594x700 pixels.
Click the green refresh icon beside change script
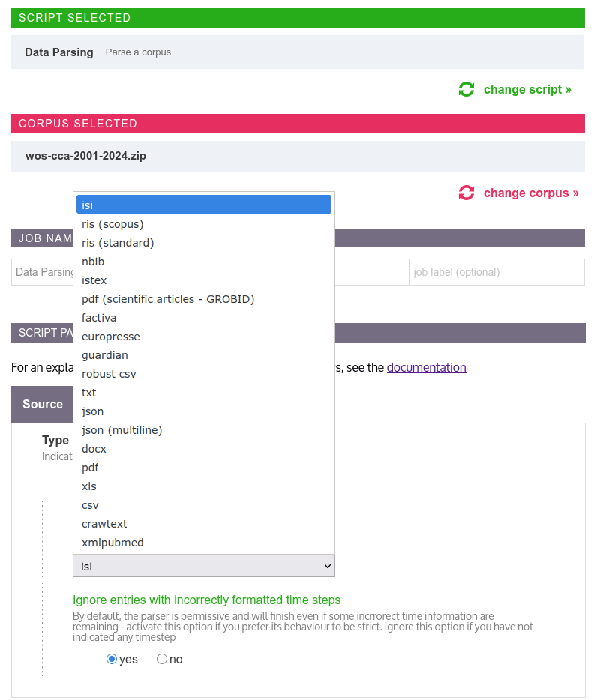(x=466, y=89)
